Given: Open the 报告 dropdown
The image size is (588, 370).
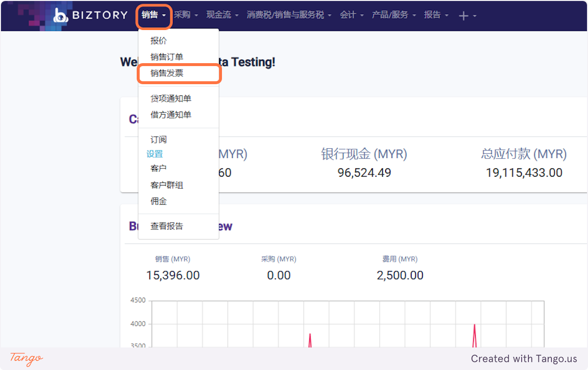Looking at the screenshot, I should [x=436, y=15].
